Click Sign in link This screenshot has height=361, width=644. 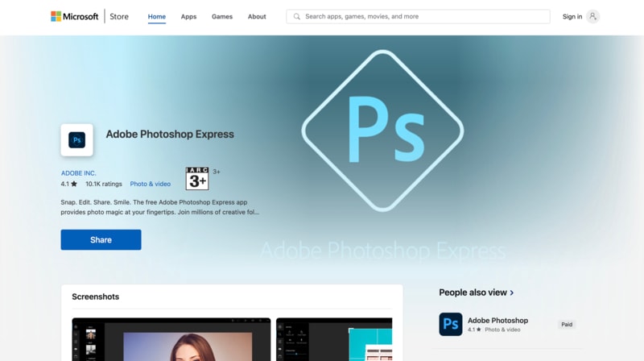[572, 16]
